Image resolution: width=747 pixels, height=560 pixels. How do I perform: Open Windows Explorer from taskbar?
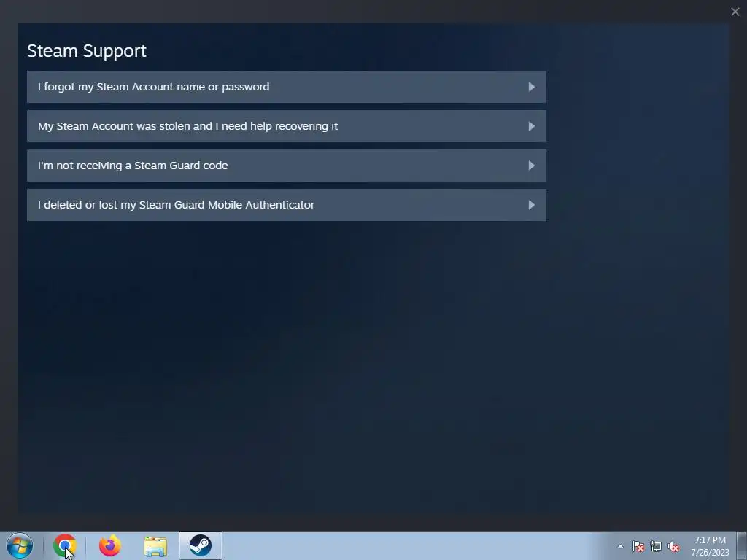tap(155, 546)
